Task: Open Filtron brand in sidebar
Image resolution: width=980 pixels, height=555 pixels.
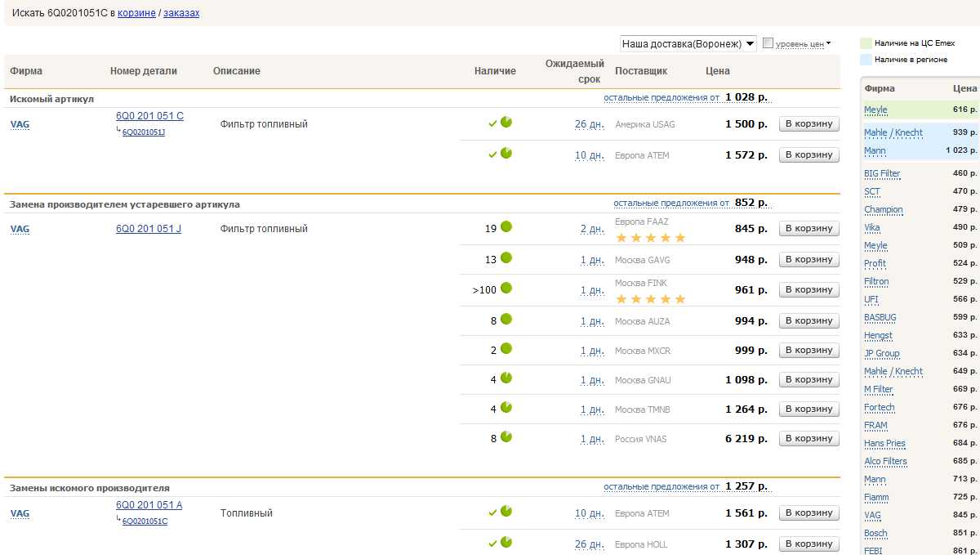Action: (x=876, y=281)
